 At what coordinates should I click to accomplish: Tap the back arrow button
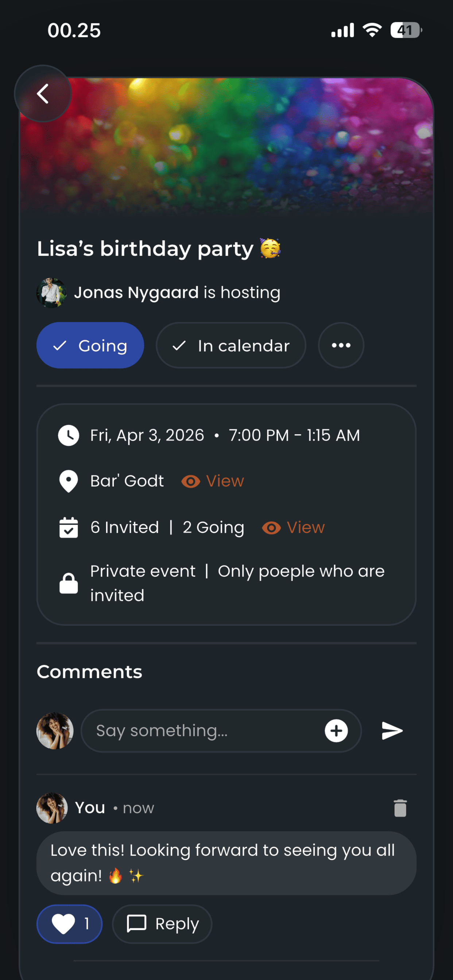pyautogui.click(x=43, y=94)
